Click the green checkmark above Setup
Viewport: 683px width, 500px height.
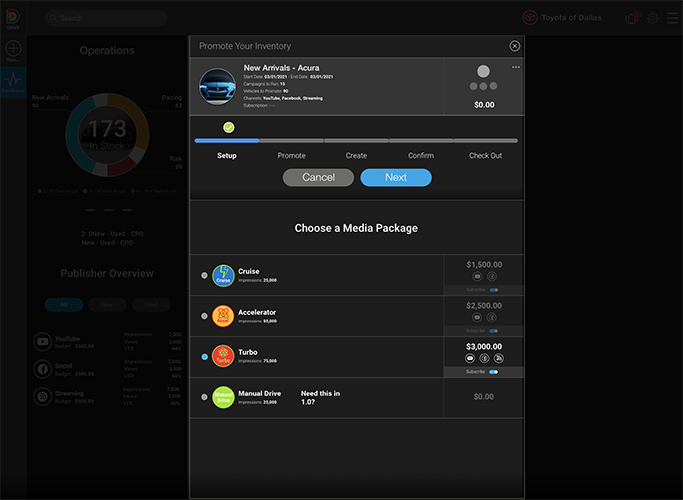click(229, 127)
